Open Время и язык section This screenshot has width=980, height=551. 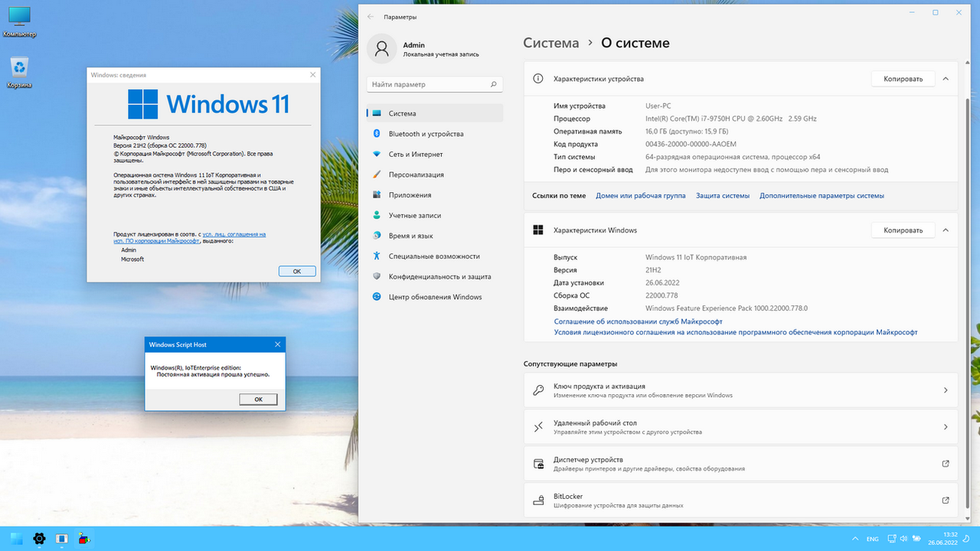pos(435,236)
